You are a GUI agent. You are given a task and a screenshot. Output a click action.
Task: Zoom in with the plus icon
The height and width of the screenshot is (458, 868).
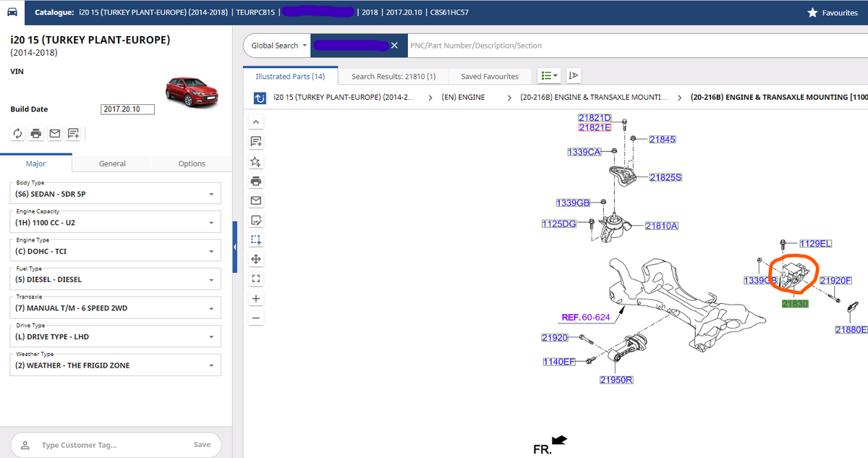click(255, 298)
